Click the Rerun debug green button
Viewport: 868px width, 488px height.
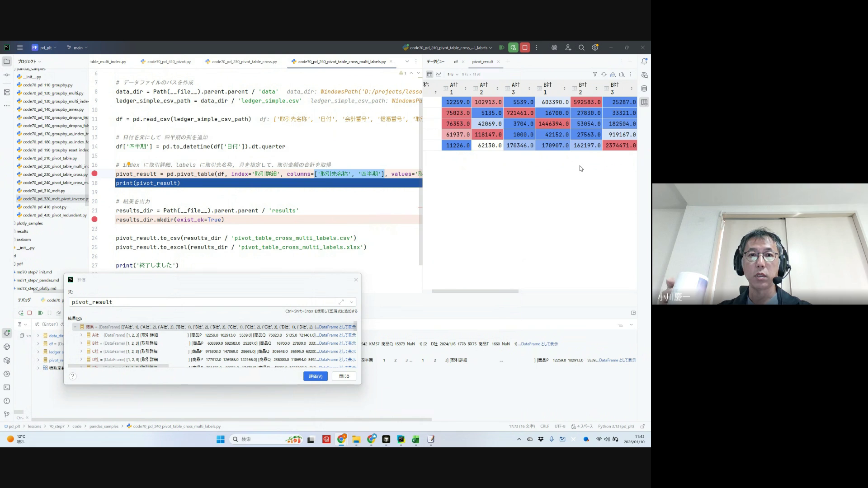click(513, 47)
